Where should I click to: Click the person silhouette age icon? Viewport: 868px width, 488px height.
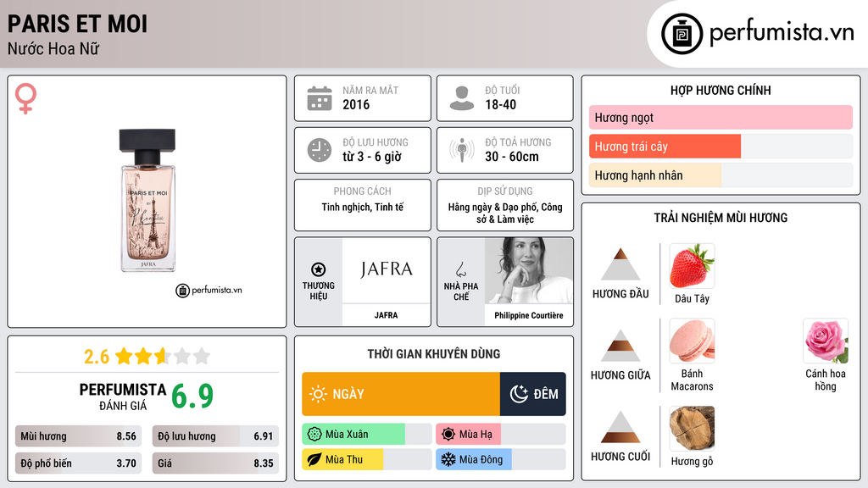click(x=462, y=98)
